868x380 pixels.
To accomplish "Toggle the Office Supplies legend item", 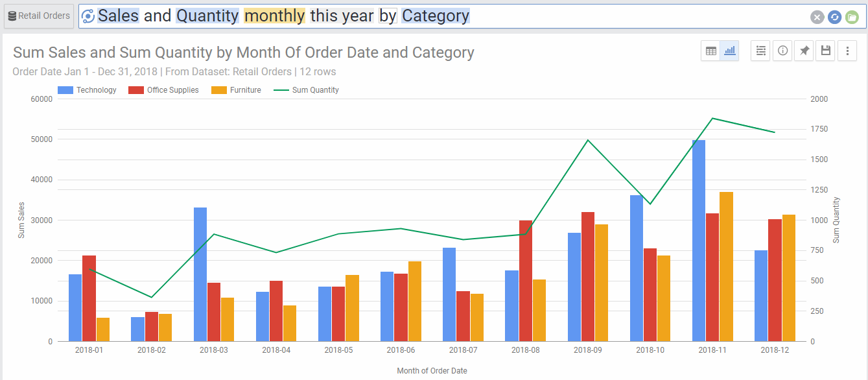I will [x=164, y=90].
